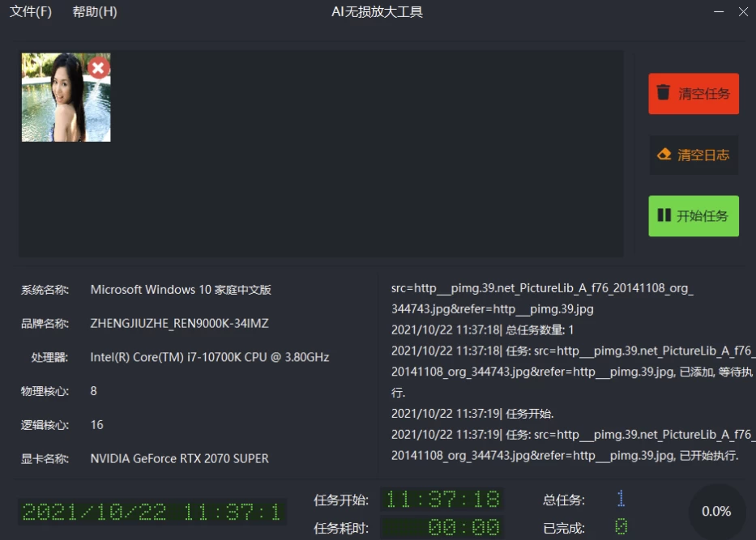Click the 任务耗时 elapsed time display
756x540 pixels.
pos(442,529)
